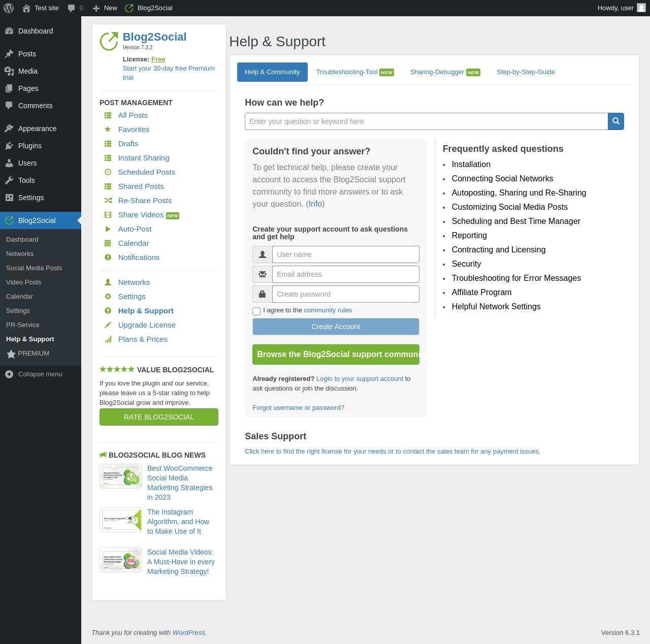
Task: Click the Notifications exclamation icon
Action: 108,257
